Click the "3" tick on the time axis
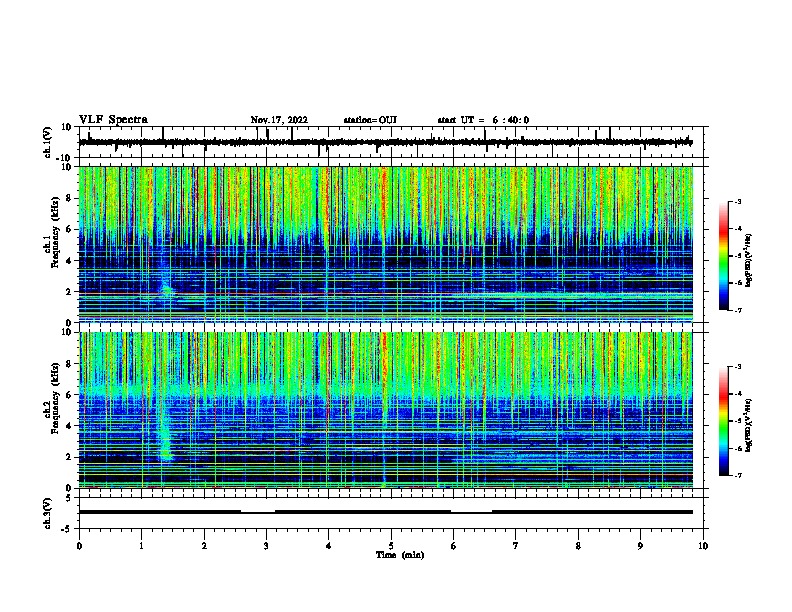The height and width of the screenshot is (612, 792). click(x=266, y=546)
